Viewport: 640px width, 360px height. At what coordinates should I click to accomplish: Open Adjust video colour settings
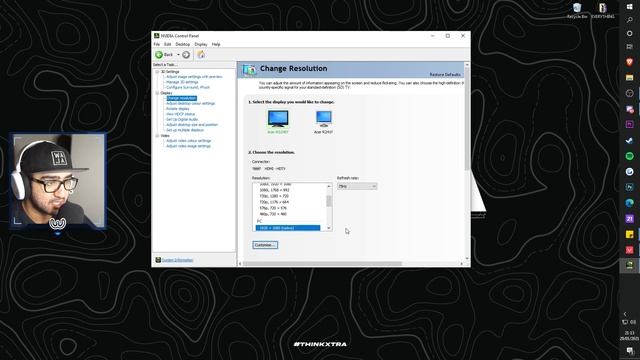(x=189, y=141)
